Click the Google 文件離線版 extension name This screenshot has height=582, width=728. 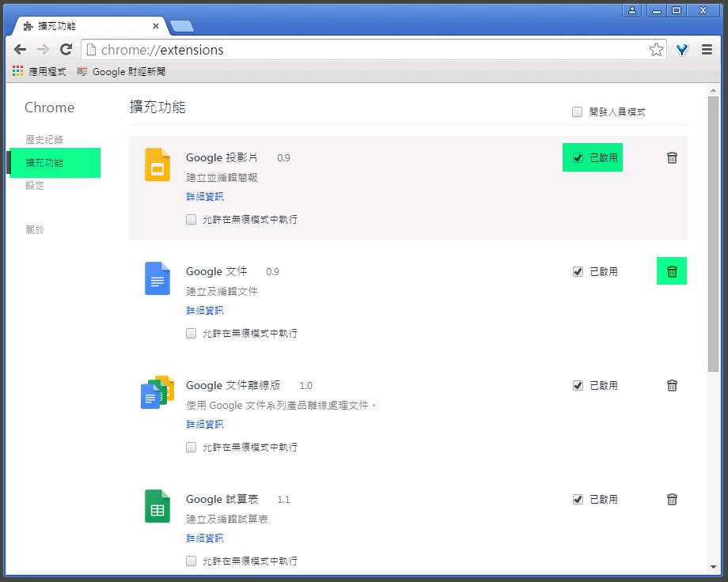coord(233,385)
